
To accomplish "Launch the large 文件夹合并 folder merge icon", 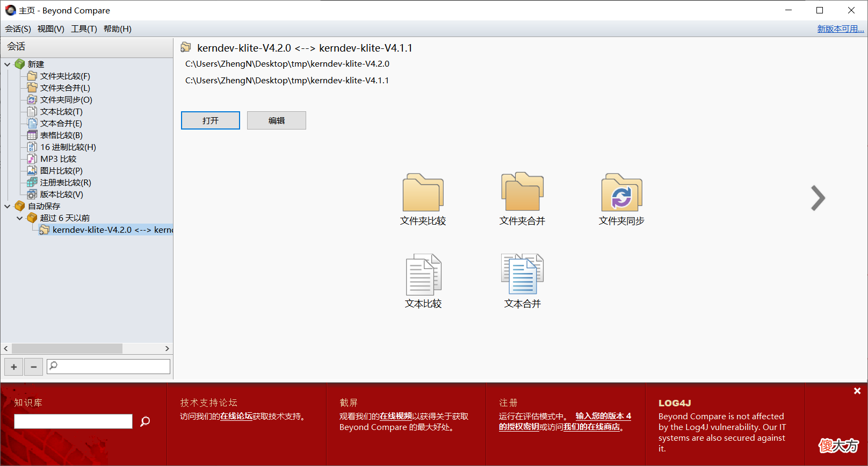I will coord(522,192).
